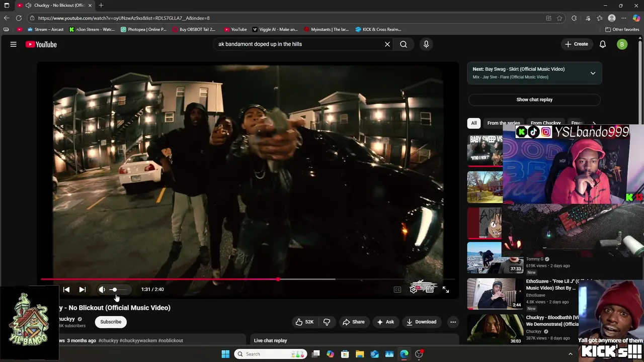Subscribe to the Chuckyy channel

pos(111,322)
